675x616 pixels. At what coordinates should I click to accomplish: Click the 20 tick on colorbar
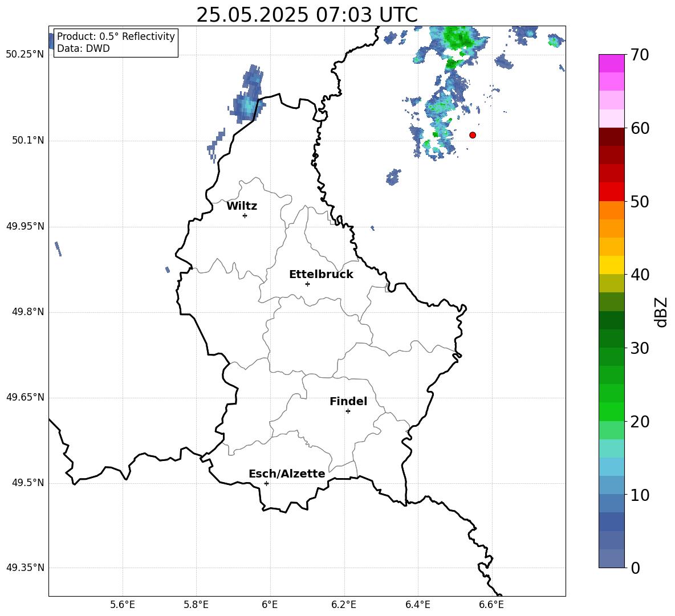(639, 422)
